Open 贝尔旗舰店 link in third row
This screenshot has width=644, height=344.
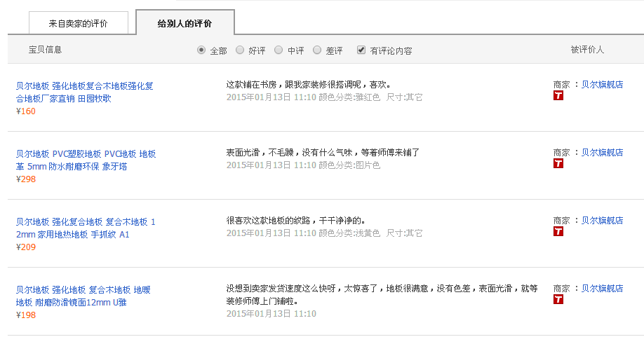[602, 220]
